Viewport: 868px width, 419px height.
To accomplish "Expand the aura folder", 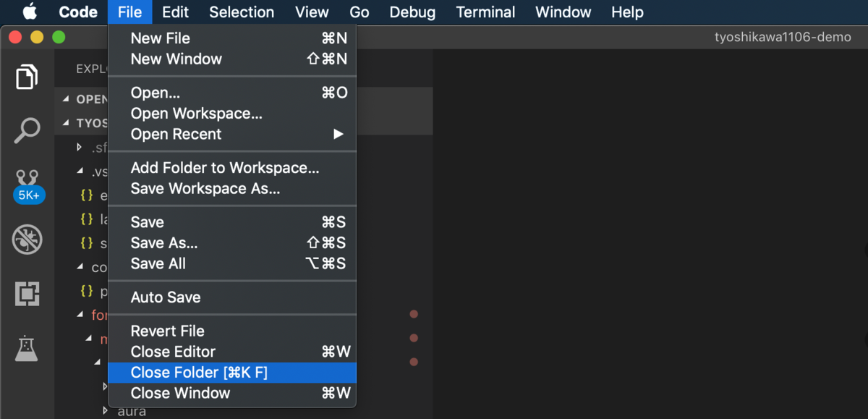I will tap(104, 410).
